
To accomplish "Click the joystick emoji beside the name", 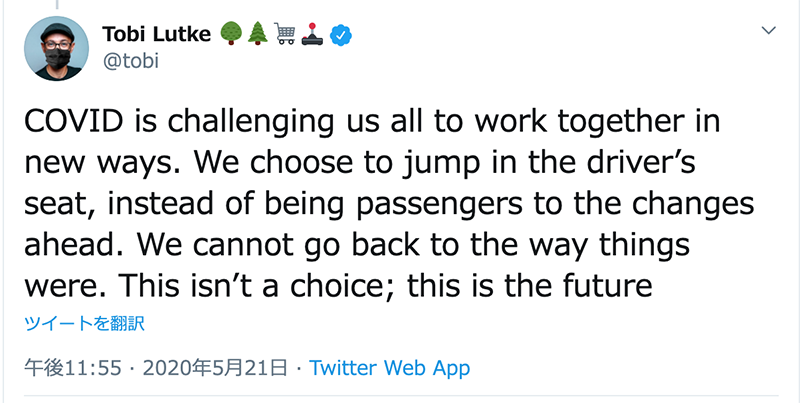I will 313,36.
